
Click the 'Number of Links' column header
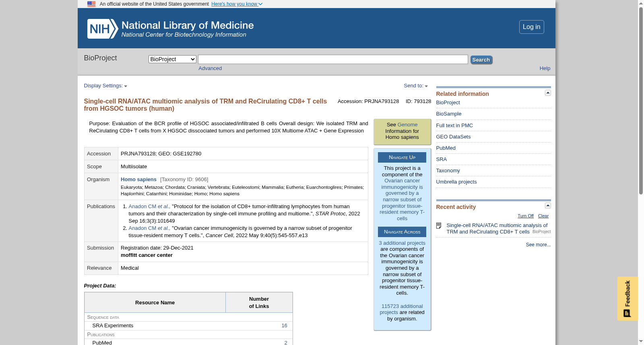tap(259, 303)
